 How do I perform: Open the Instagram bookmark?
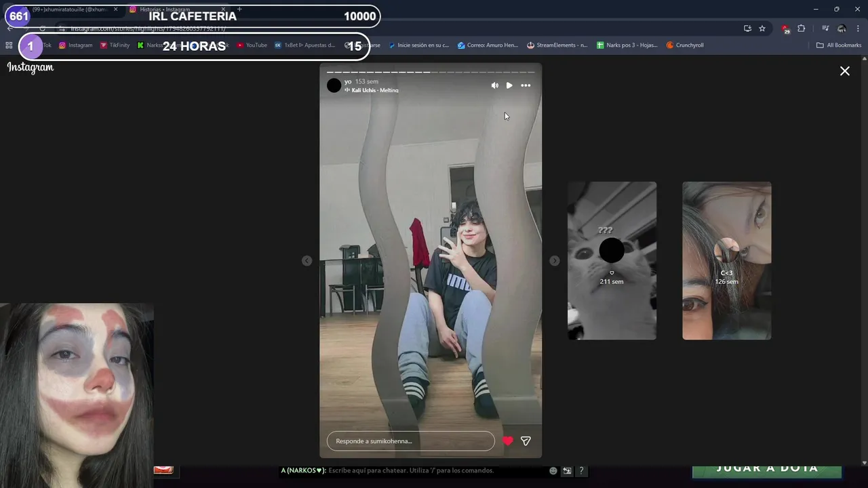(75, 45)
